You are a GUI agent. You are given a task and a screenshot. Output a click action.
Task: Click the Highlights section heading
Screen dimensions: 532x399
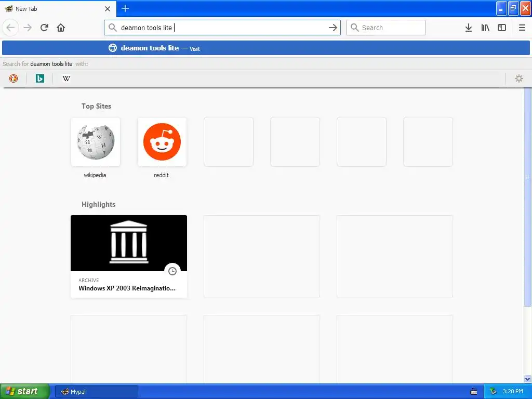click(x=98, y=204)
